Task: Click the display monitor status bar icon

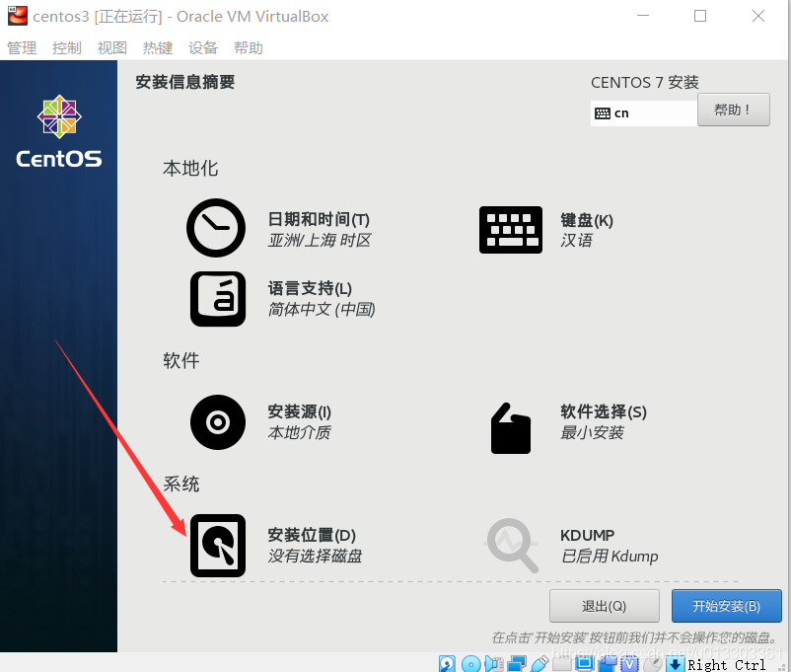Action: click(584, 663)
